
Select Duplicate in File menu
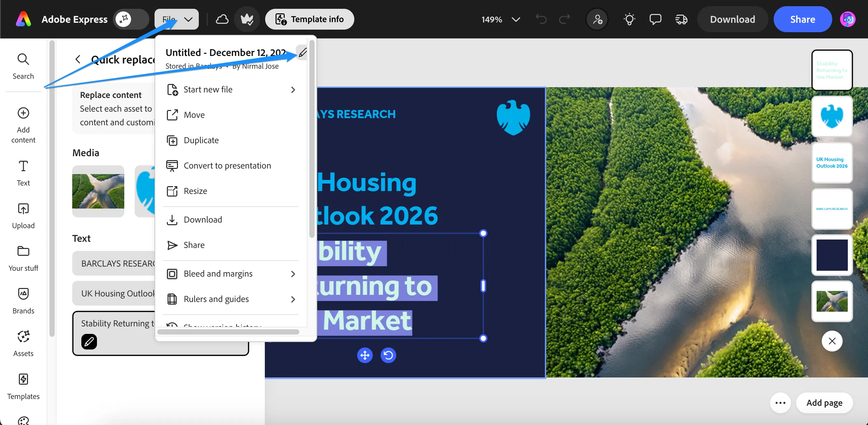[x=231, y=140]
